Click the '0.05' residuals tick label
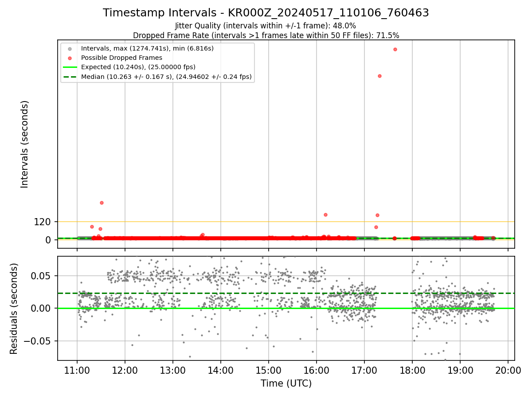 point(41,276)
